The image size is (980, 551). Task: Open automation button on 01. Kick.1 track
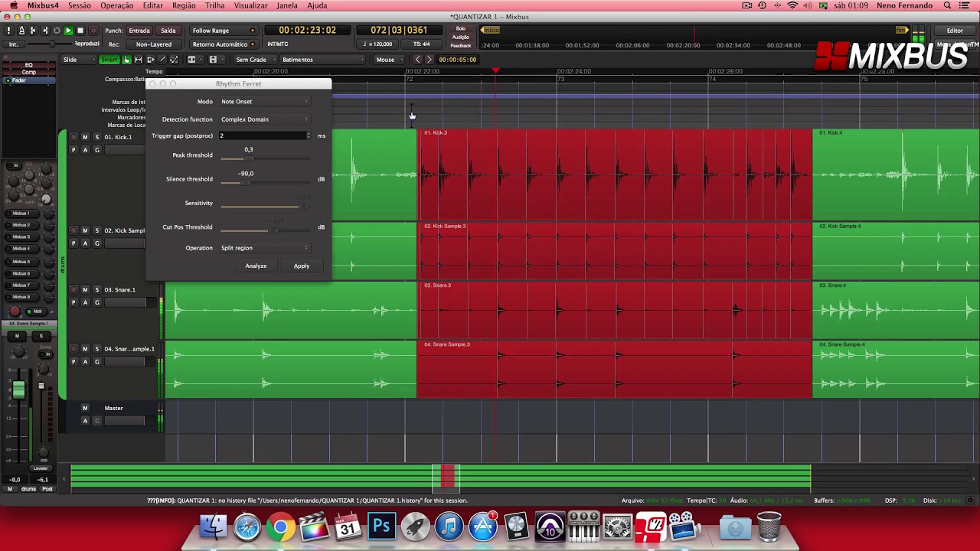85,150
